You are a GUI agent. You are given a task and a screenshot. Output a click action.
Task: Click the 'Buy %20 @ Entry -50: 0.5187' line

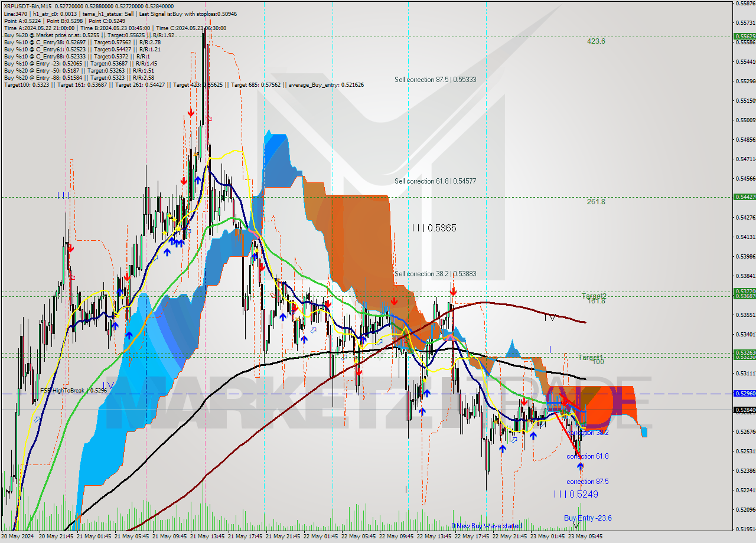click(x=79, y=70)
